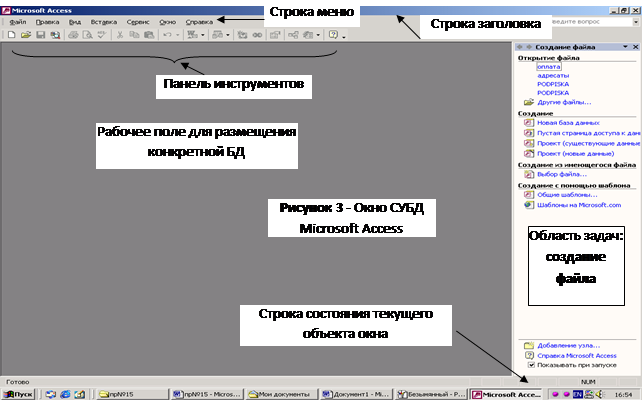This screenshot has width=642, height=400.
Task: Click Добавление узла link
Action: (x=569, y=346)
